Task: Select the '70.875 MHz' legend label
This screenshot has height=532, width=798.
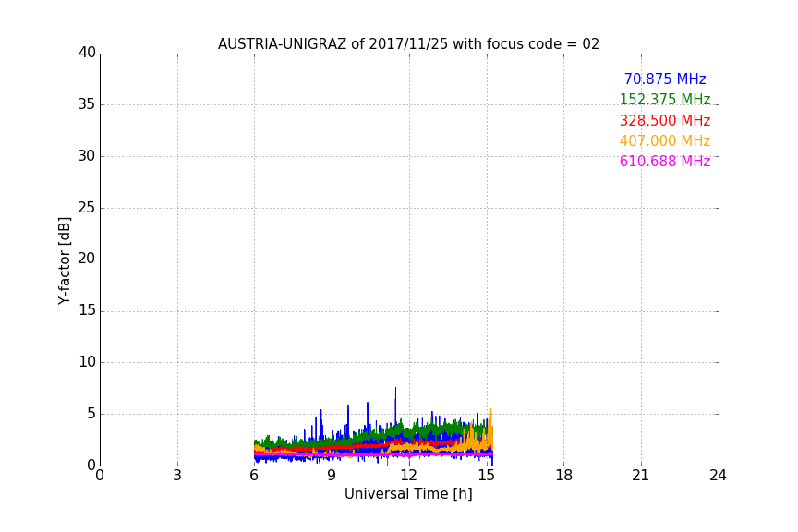Action: (665, 79)
